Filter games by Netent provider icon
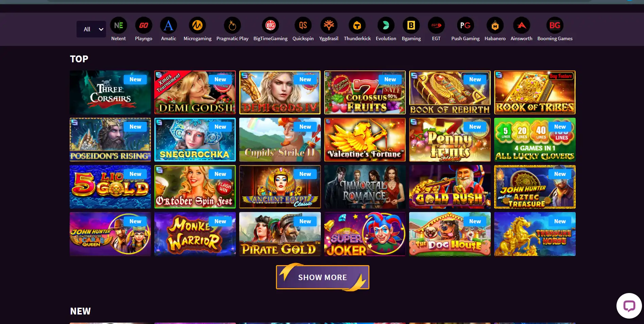 pos(118,25)
